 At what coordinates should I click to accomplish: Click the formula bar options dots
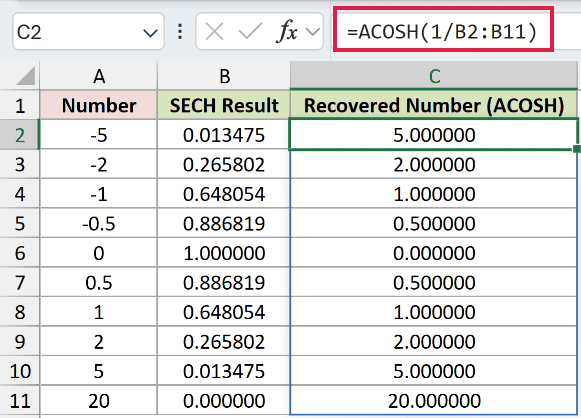[180, 31]
